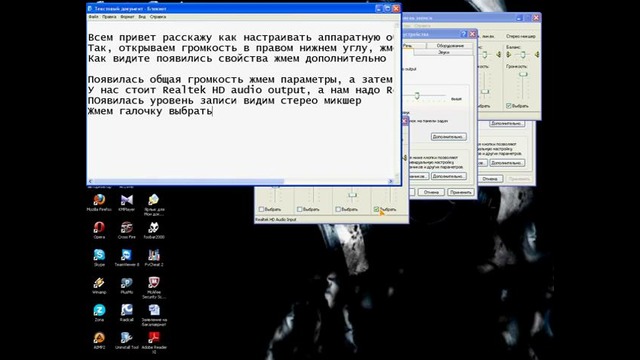
Task: Click upper Дополнительно in the rear properties dialog
Action: (x=507, y=123)
